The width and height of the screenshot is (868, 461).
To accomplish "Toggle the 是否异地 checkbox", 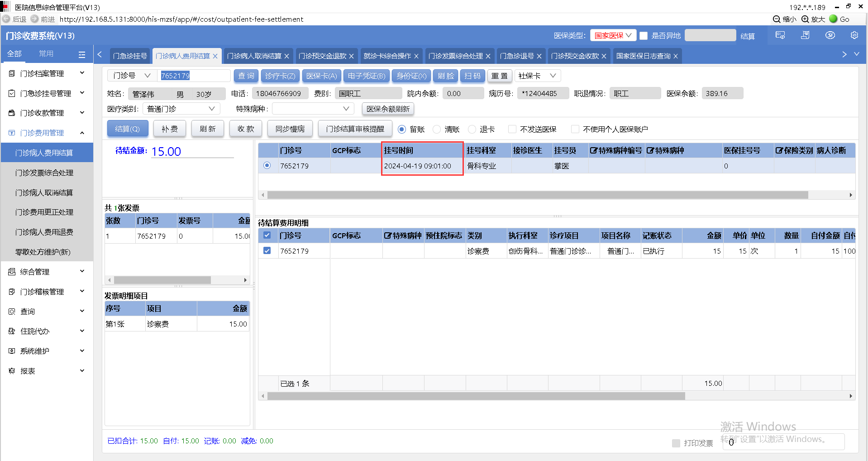I will pos(644,36).
